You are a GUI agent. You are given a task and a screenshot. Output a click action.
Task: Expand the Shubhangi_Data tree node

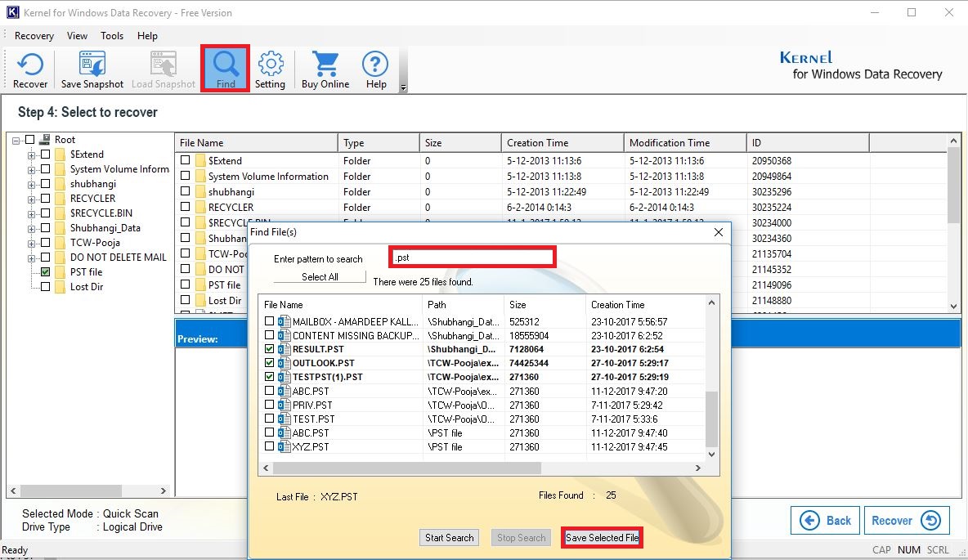32,229
